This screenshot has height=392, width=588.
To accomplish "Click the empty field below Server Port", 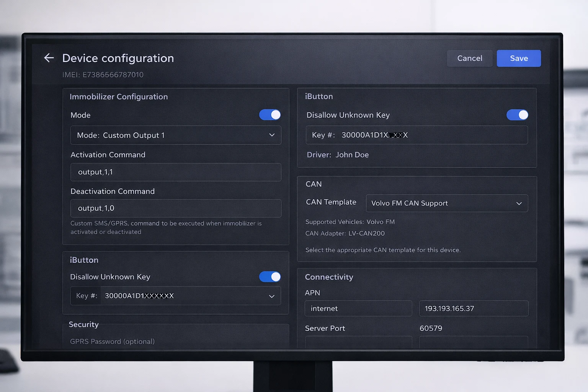I will 358,342.
